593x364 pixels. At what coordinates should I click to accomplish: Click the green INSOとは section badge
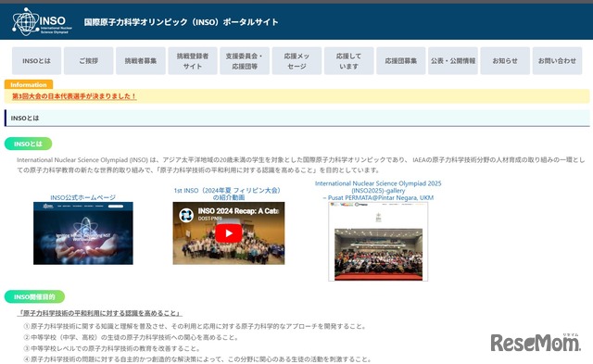pos(29,144)
